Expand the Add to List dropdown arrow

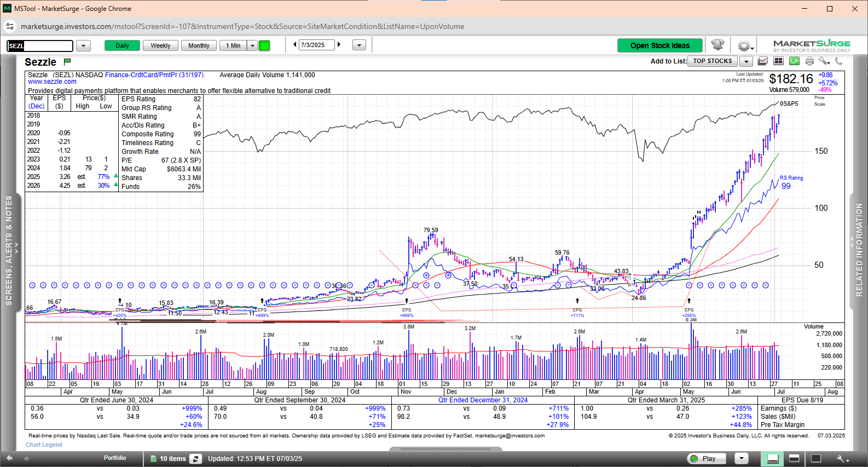[746, 61]
